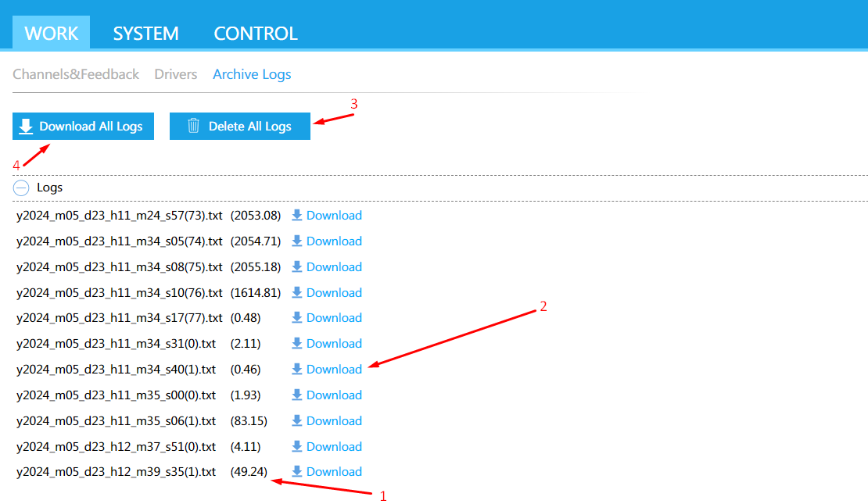Go to Channels&Feedback subtab

point(76,74)
